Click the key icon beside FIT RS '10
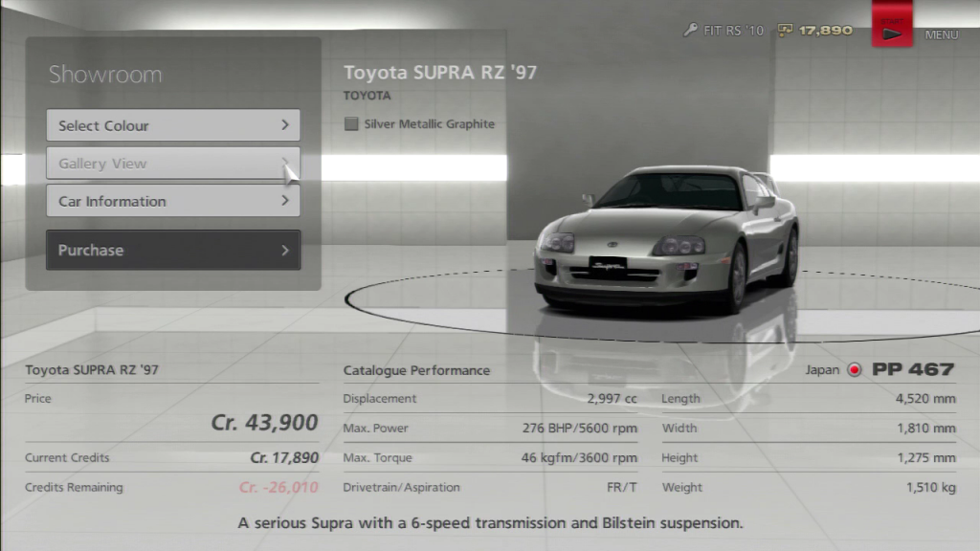The width and height of the screenshot is (980, 551). pos(690,30)
